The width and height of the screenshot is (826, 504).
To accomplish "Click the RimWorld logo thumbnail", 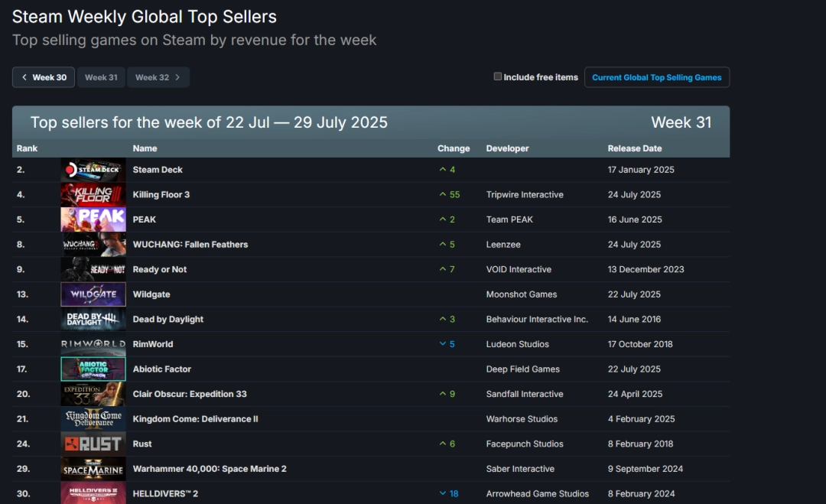I will pos(93,344).
